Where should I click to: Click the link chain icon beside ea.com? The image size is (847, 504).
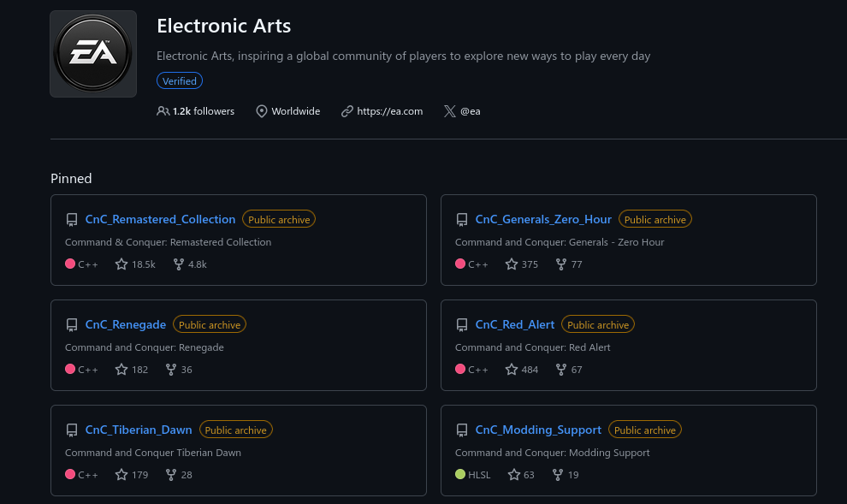pos(346,111)
